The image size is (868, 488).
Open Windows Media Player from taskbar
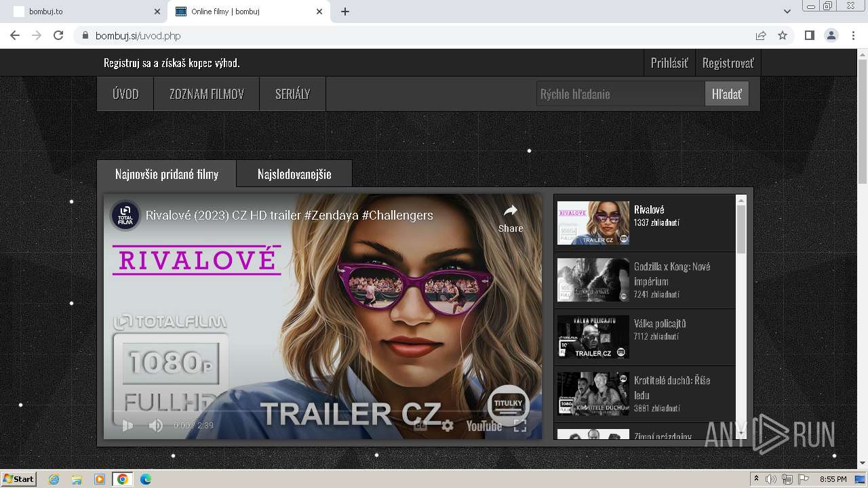[100, 479]
